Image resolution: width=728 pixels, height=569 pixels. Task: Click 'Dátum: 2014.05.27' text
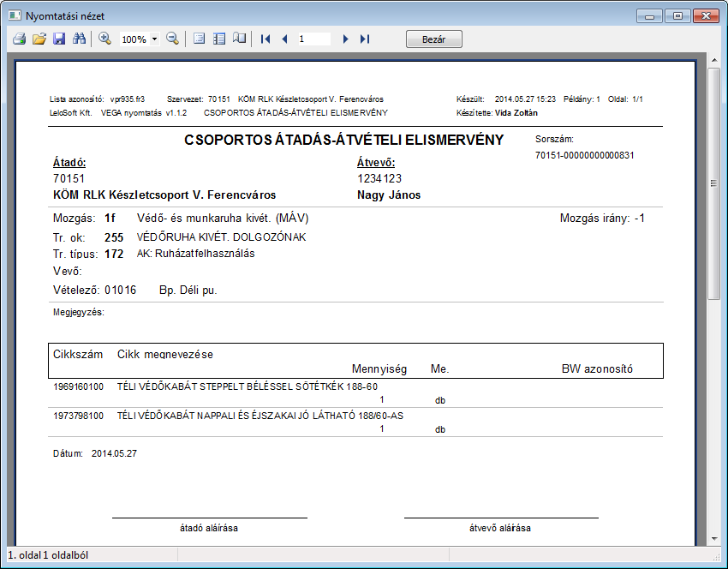coord(95,453)
